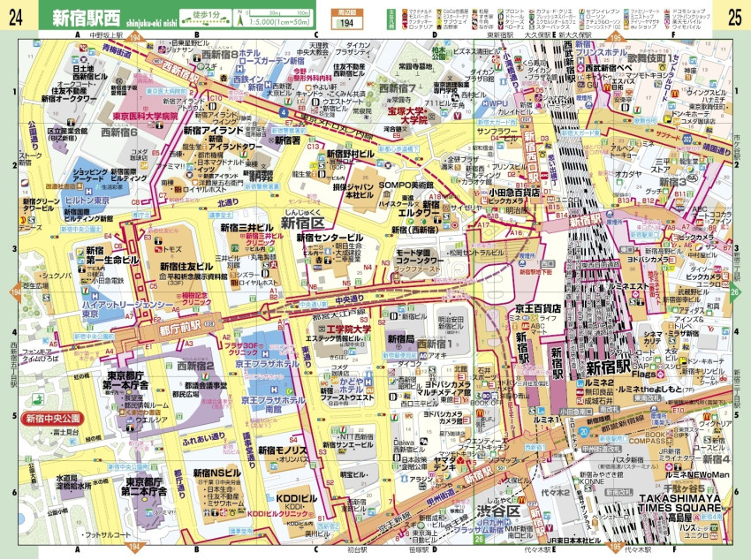Expand the 徒歩1分 walking-distance indicator
The image size is (751, 560).
coord(204,16)
